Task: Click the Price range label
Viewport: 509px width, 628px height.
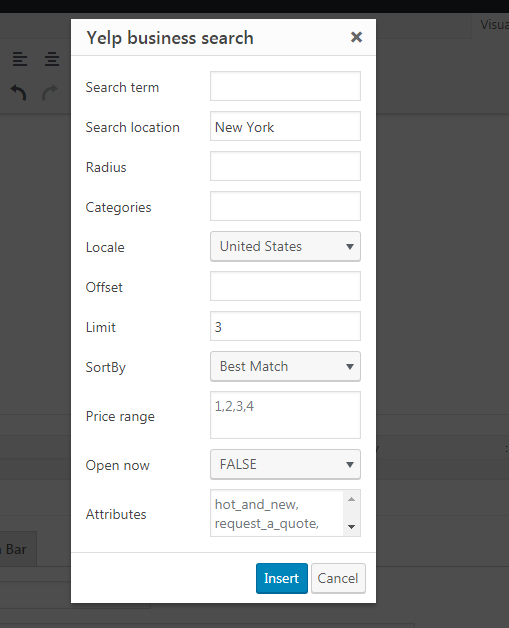Action: point(120,417)
